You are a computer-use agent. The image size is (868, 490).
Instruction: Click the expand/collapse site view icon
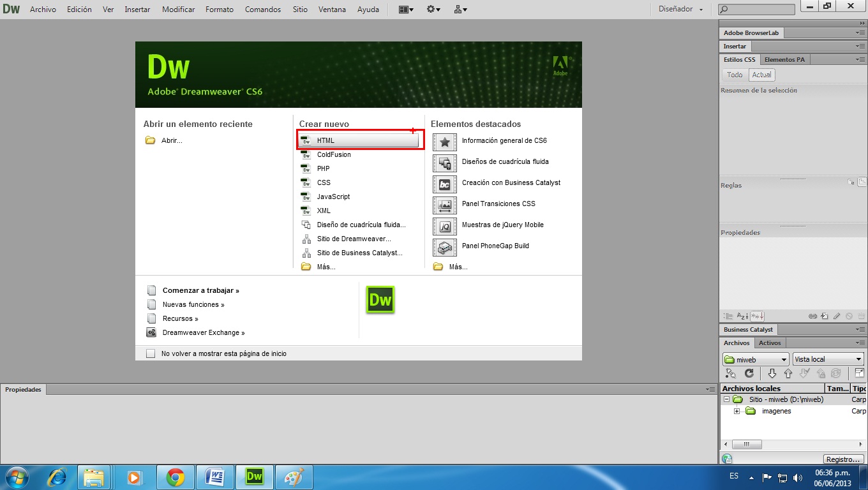tap(860, 373)
